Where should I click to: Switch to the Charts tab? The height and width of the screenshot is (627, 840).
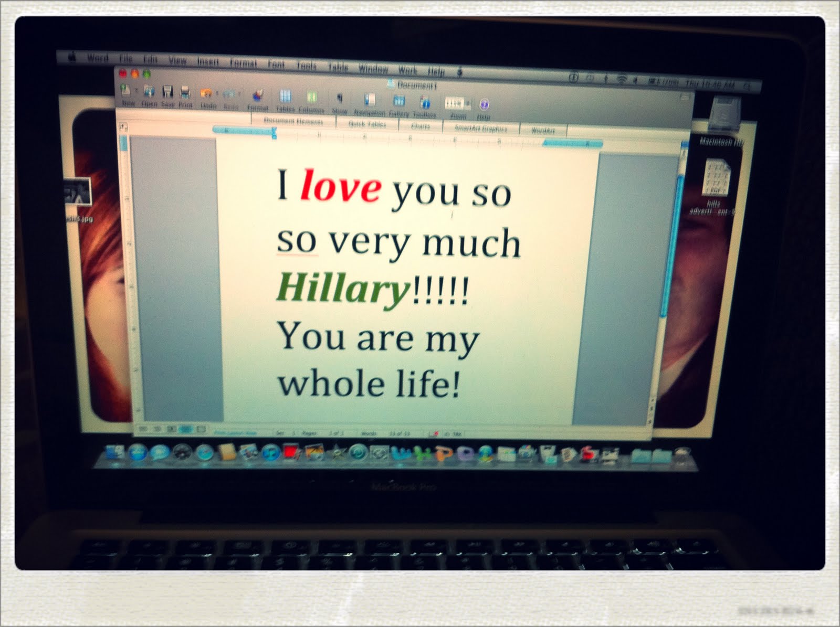pyautogui.click(x=421, y=126)
